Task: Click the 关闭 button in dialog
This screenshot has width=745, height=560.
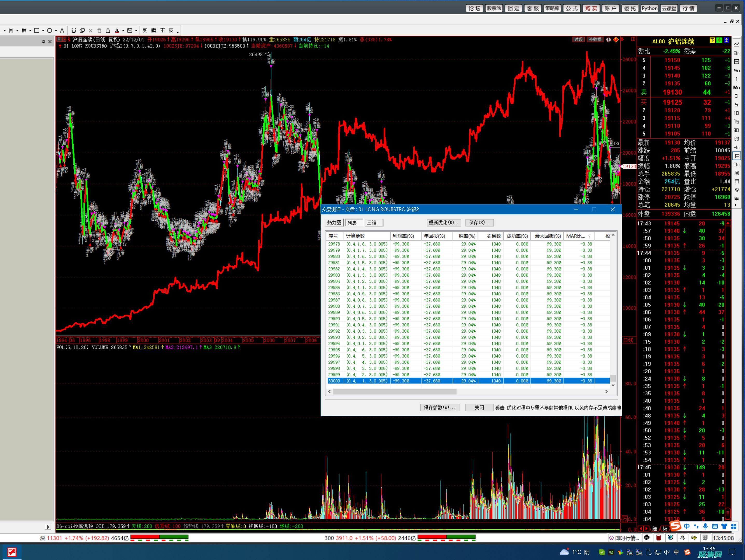Action: 479,408
